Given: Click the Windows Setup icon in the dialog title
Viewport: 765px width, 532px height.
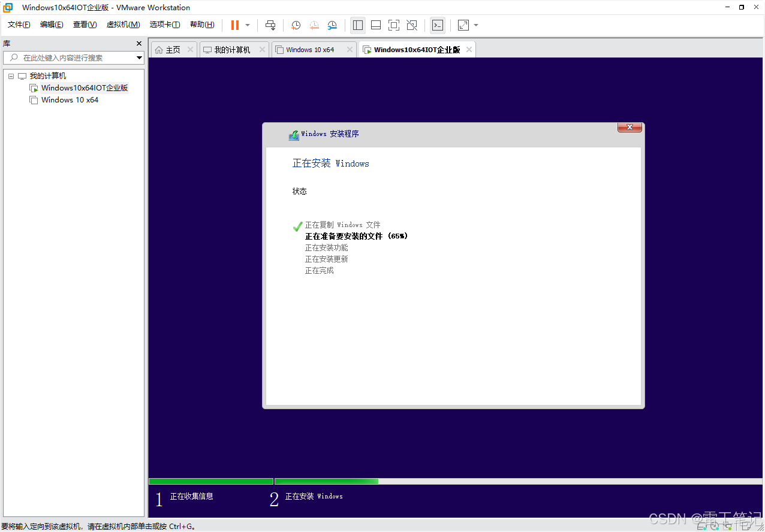Looking at the screenshot, I should click(294, 135).
